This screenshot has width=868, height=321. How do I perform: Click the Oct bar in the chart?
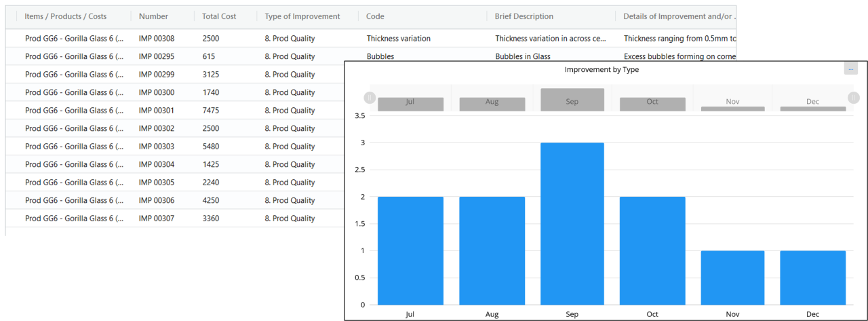[x=652, y=251]
